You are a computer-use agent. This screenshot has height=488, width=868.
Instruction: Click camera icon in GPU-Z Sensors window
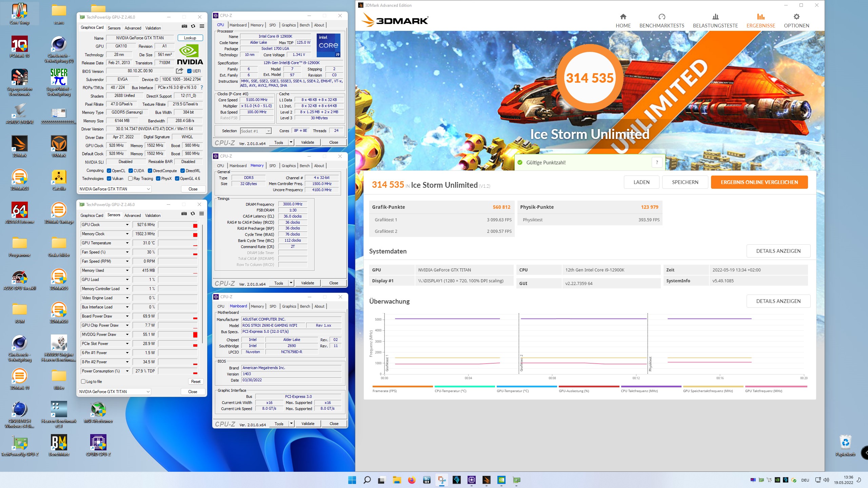click(x=184, y=213)
